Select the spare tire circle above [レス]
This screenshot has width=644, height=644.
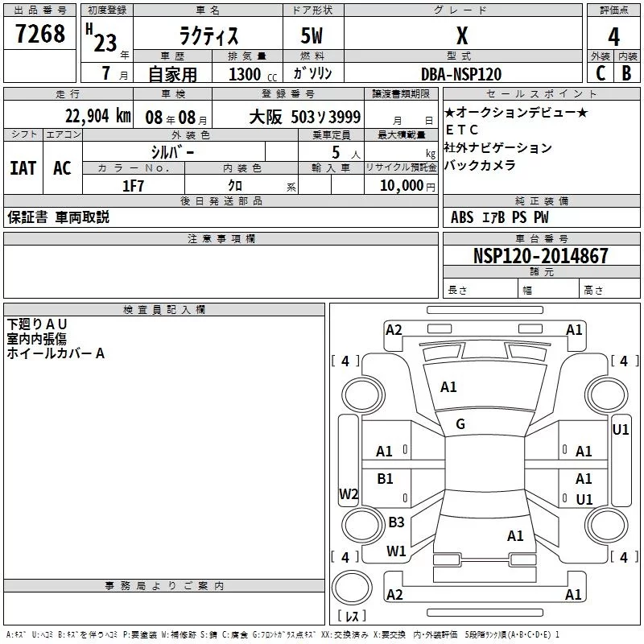tap(352, 588)
